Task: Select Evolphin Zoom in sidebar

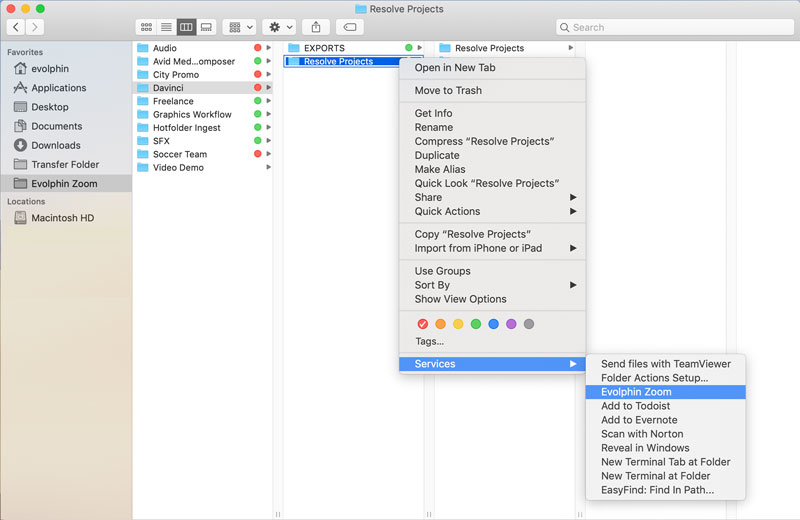Action: tap(66, 184)
